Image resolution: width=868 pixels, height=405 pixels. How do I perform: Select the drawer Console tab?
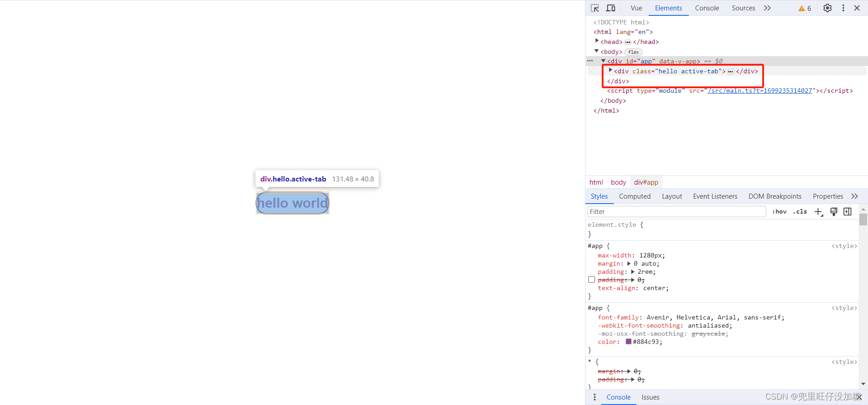coord(618,397)
